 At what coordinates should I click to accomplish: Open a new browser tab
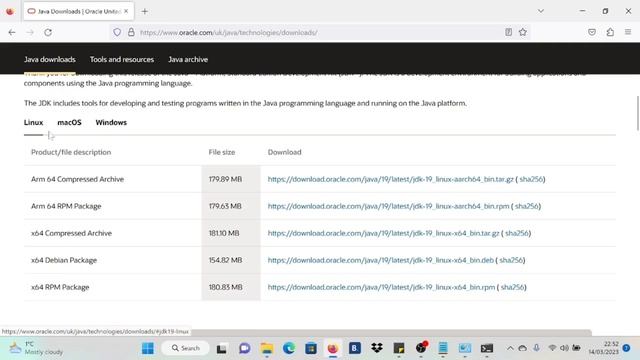tap(144, 11)
